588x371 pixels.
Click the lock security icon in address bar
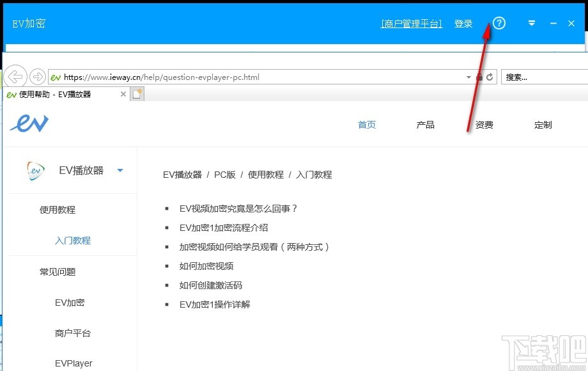click(x=479, y=77)
